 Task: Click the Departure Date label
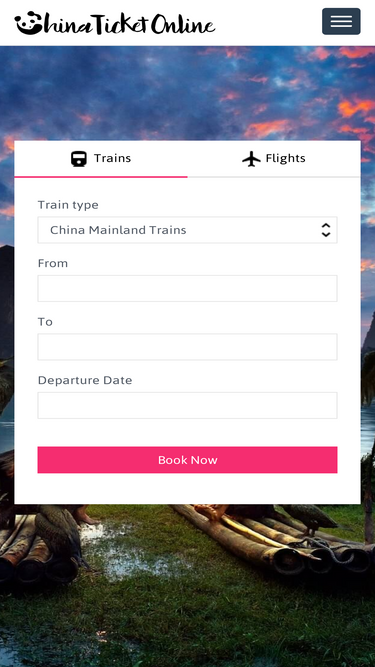point(85,380)
